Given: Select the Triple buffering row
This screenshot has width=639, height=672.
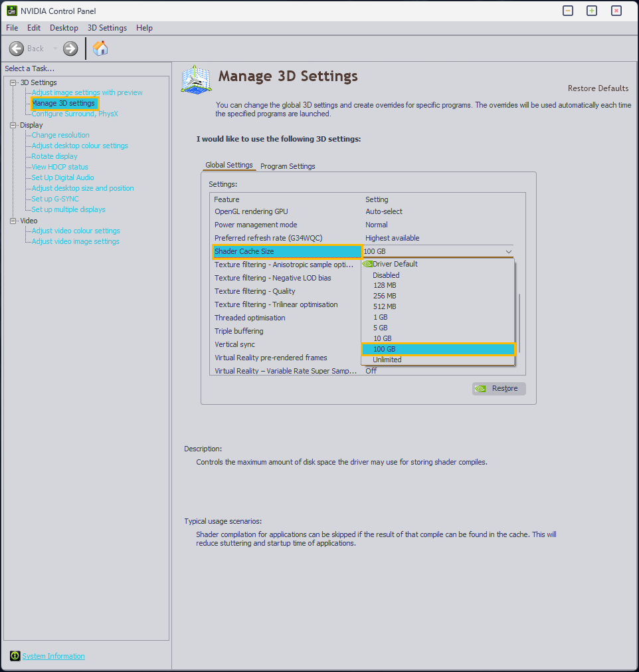Looking at the screenshot, I should click(x=286, y=331).
